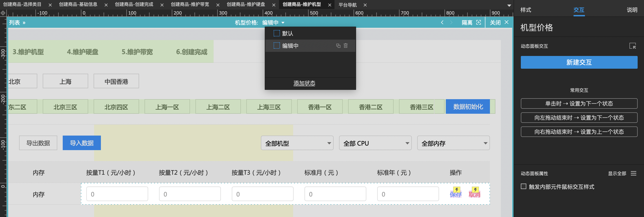Screen dimensions: 644x217
Task: Open the 样式 panel tab
Action: (x=526, y=10)
